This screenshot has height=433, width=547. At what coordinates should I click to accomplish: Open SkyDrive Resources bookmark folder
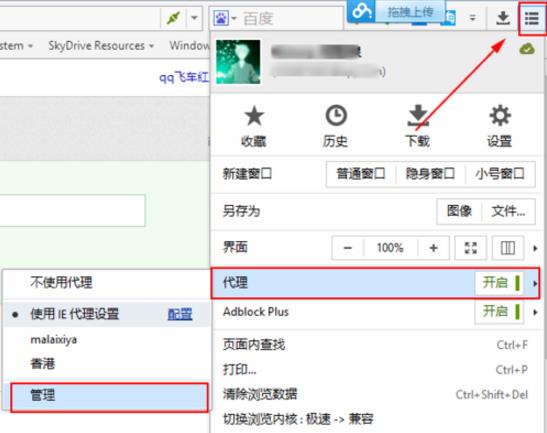pos(101,45)
